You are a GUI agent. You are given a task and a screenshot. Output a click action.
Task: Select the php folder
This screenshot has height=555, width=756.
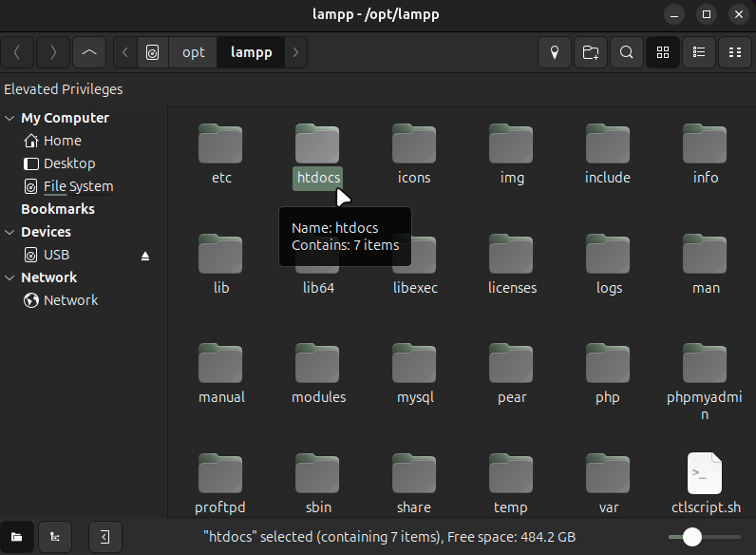[608, 374]
